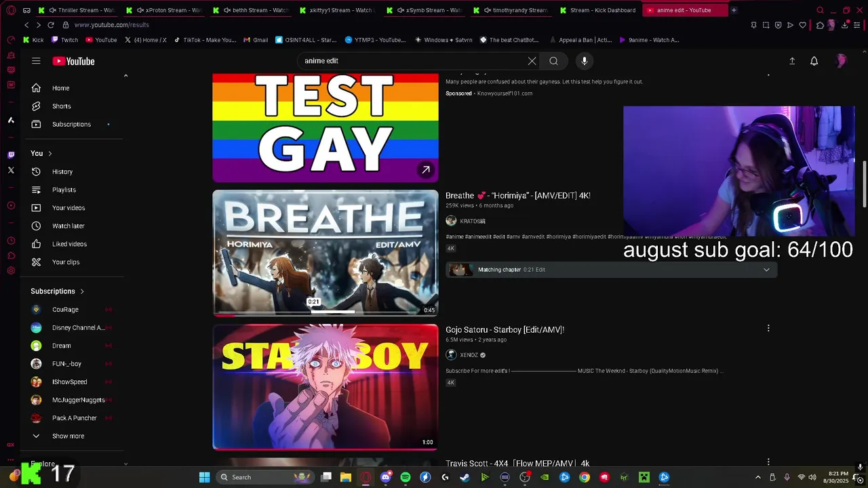Click the YouTube logo

click(73, 61)
